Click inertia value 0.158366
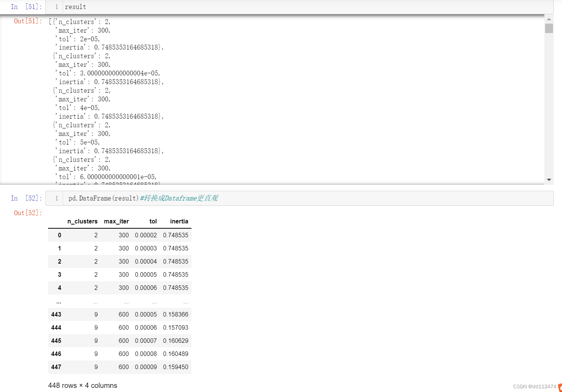562x392 pixels. click(x=176, y=315)
